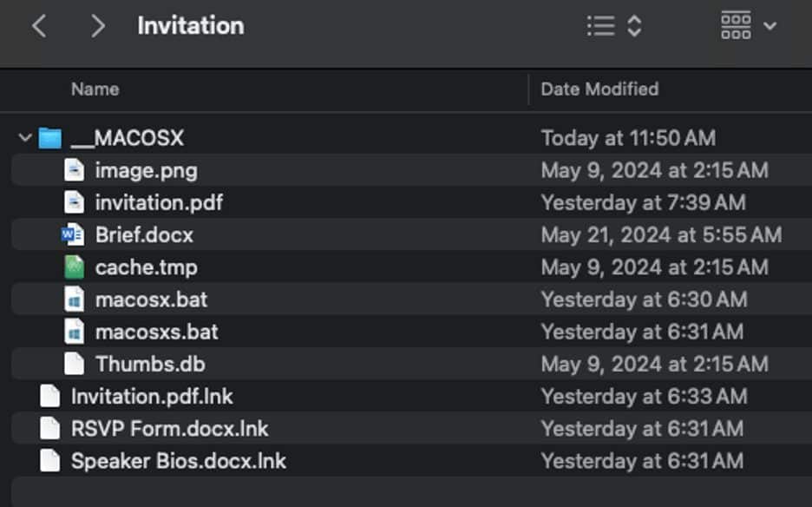Sort by the Name column header
This screenshot has height=507, width=812.
tap(95, 89)
